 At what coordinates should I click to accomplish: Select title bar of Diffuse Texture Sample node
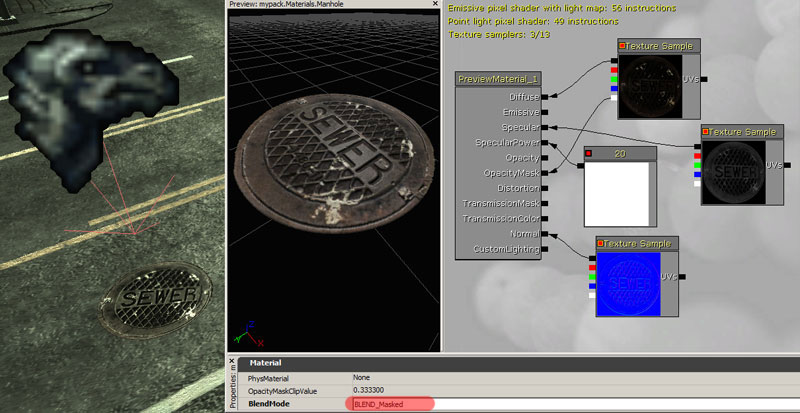659,46
